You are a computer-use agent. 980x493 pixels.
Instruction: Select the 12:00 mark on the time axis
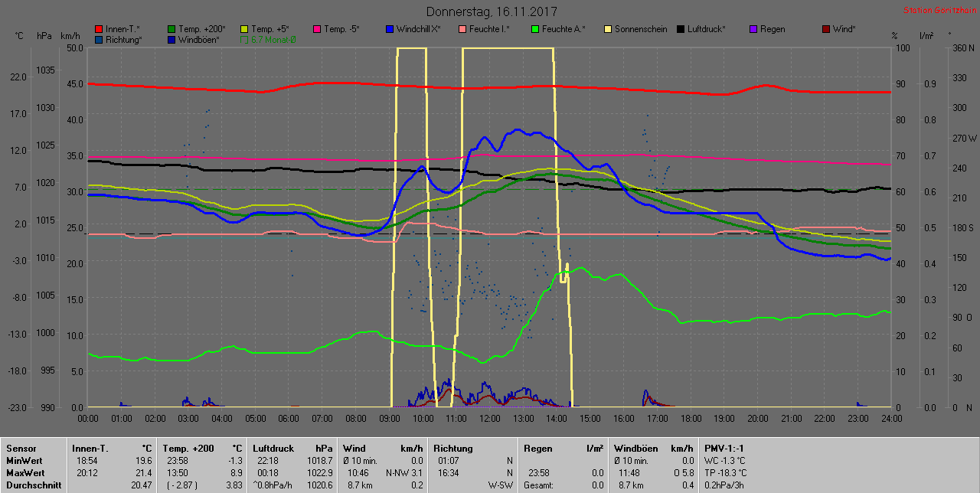coord(489,419)
